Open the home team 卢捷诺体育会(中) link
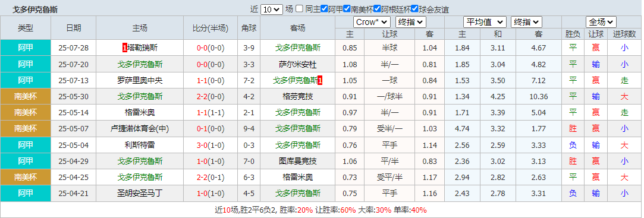 point(140,128)
